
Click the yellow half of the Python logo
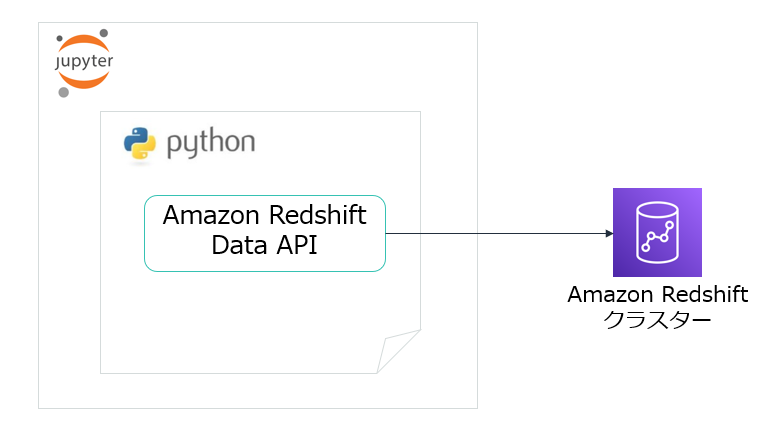[146, 150]
